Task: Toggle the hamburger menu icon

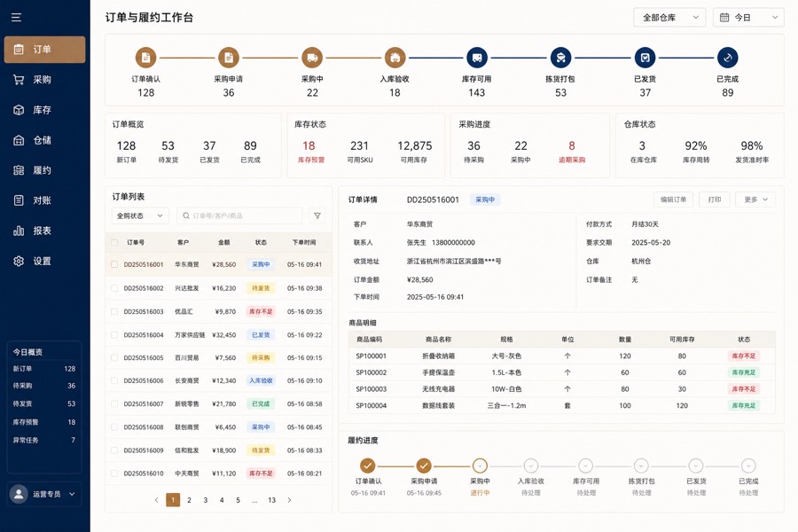Action: pyautogui.click(x=16, y=18)
